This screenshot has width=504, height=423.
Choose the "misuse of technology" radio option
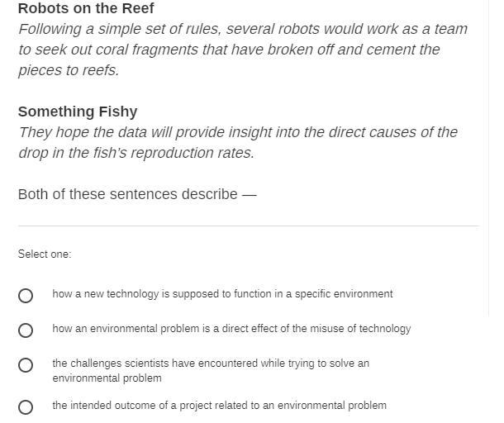(26, 330)
